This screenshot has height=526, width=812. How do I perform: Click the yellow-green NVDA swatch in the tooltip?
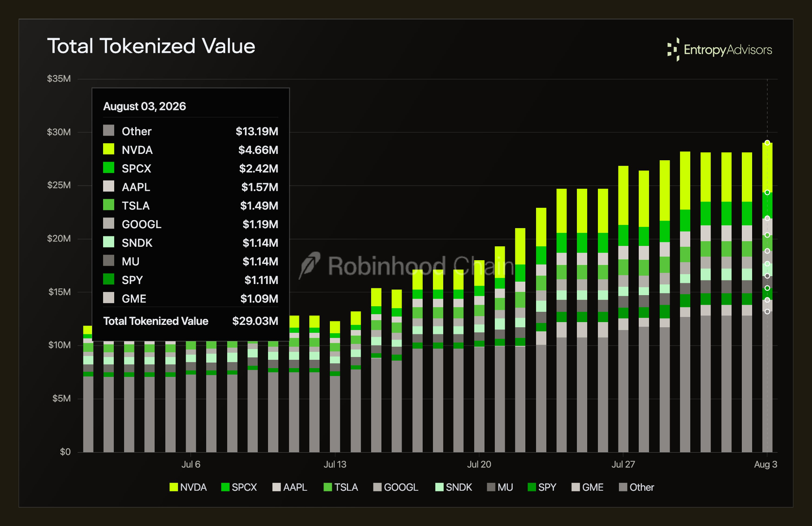tap(109, 149)
